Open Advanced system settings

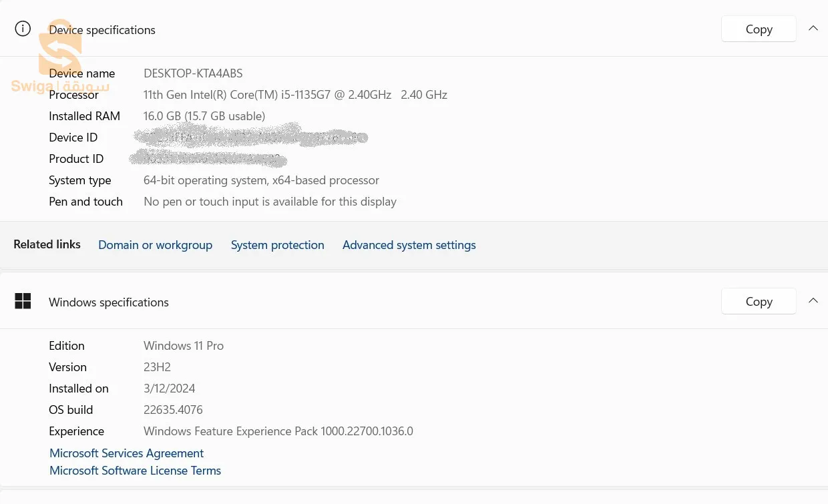409,245
